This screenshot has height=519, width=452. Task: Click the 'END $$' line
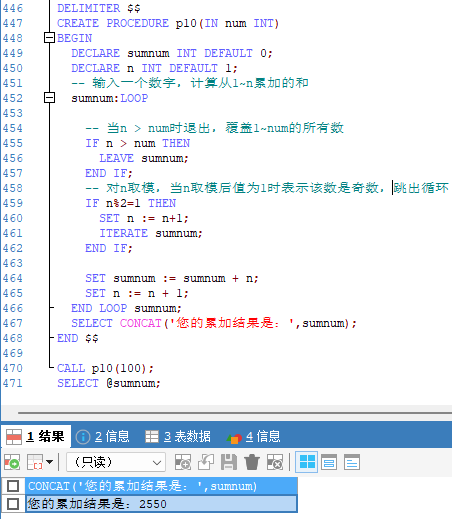click(x=78, y=338)
